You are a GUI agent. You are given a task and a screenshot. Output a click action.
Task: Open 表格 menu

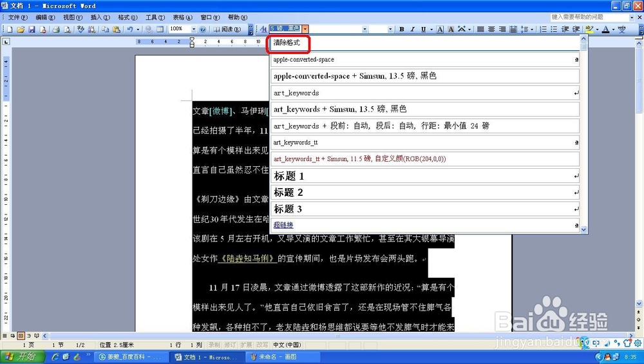(x=182, y=17)
